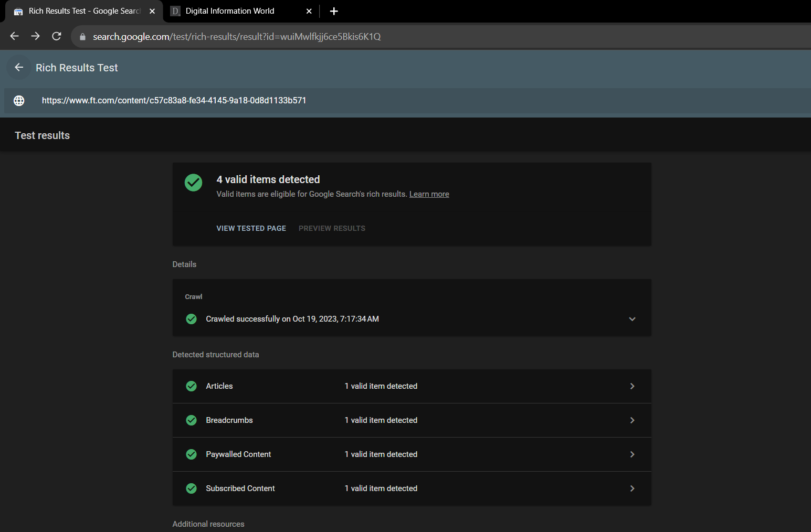Click the PREVIEW RESULTS button

click(332, 228)
